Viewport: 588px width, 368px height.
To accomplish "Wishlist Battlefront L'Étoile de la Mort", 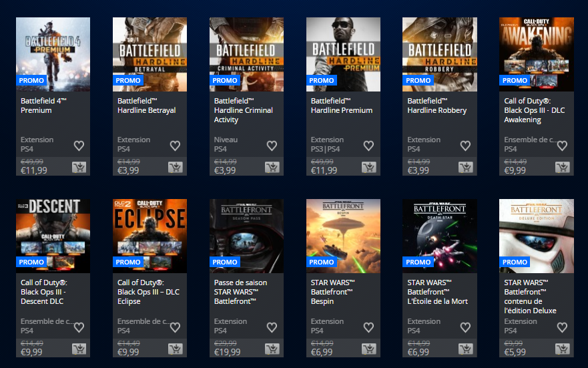I will click(465, 327).
